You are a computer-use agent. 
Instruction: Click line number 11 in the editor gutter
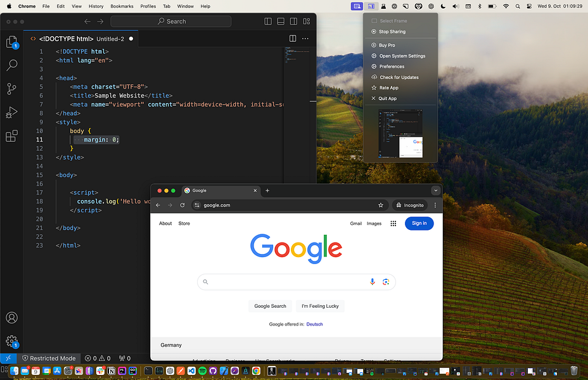(39, 140)
